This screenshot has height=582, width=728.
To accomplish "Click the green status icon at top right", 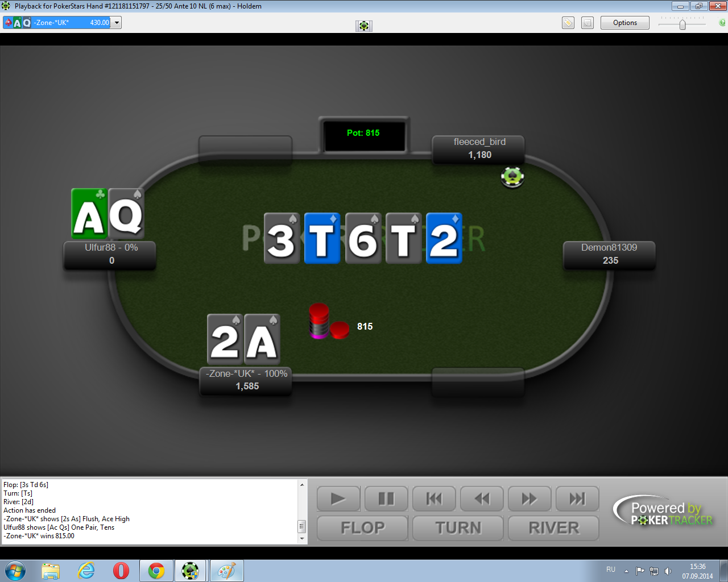I will click(722, 23).
